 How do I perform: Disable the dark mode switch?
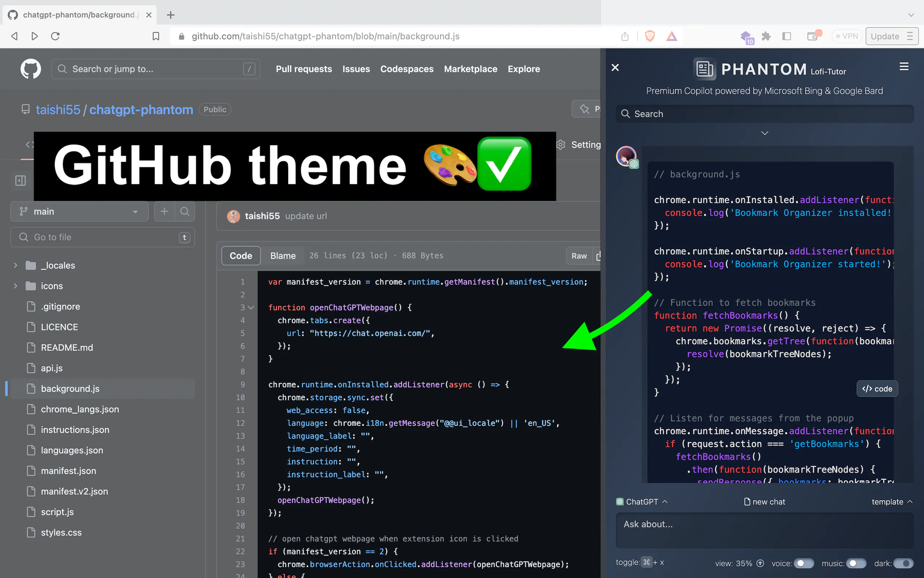tap(903, 563)
